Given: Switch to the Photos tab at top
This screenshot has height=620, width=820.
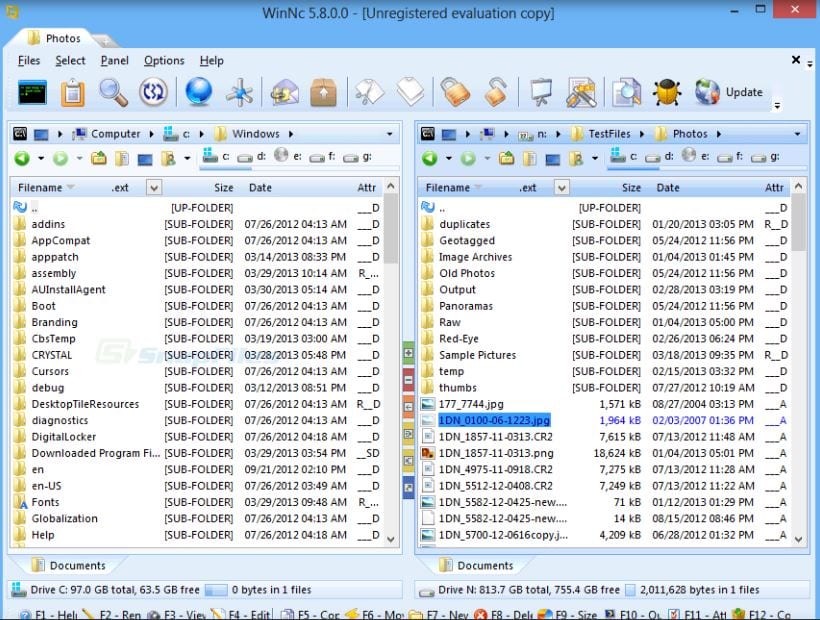Looking at the screenshot, I should [54, 38].
